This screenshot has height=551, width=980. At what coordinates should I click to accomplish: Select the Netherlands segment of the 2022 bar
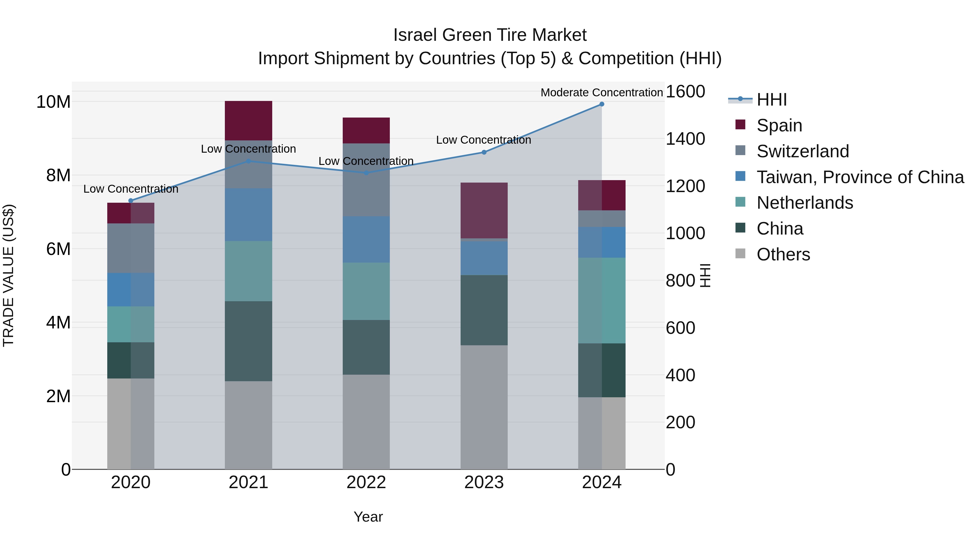366,291
